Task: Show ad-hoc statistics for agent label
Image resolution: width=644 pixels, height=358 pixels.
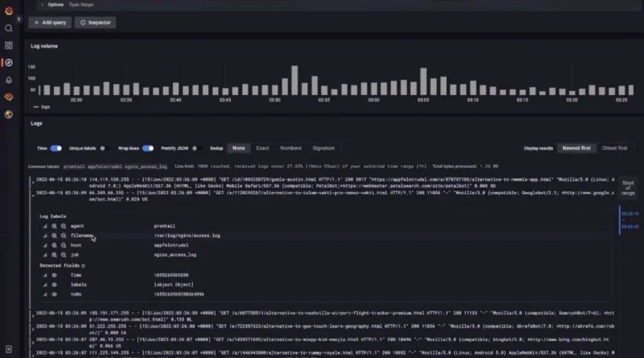Action: tap(45, 226)
